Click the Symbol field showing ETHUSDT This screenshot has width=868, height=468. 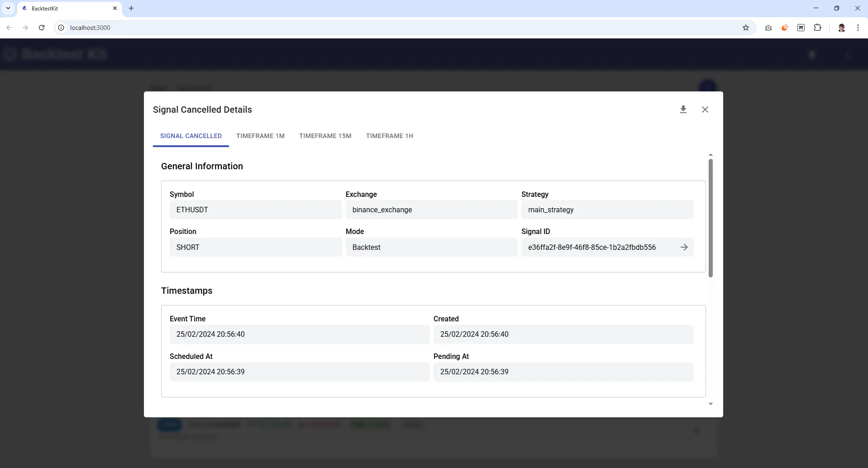tap(256, 210)
